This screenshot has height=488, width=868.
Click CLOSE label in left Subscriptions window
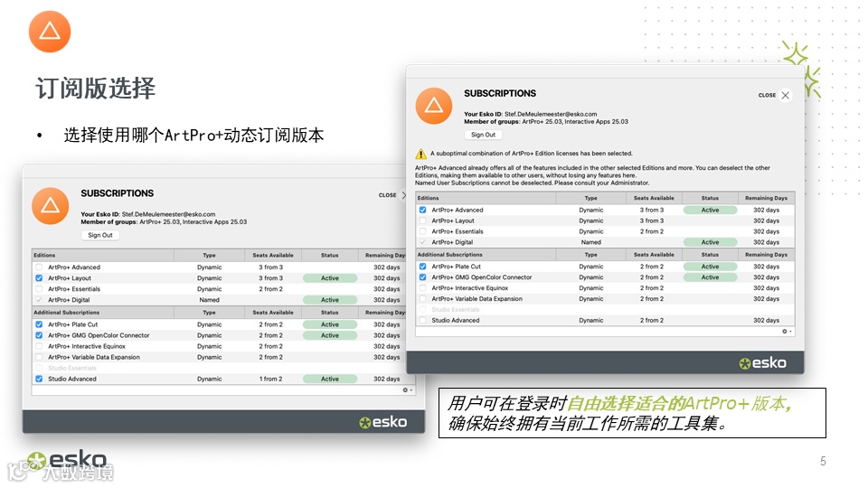pyautogui.click(x=388, y=195)
